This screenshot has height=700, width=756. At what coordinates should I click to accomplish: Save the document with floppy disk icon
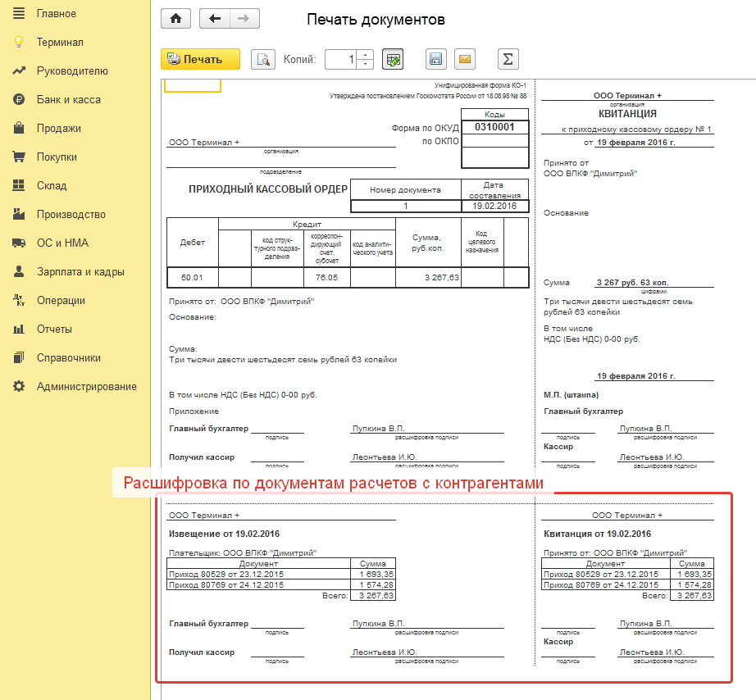coord(436,59)
